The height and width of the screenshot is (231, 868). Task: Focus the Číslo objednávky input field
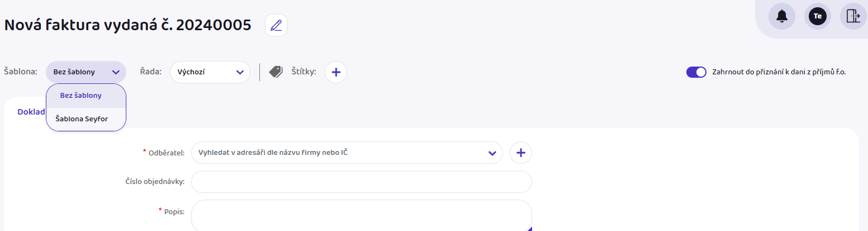(x=362, y=182)
